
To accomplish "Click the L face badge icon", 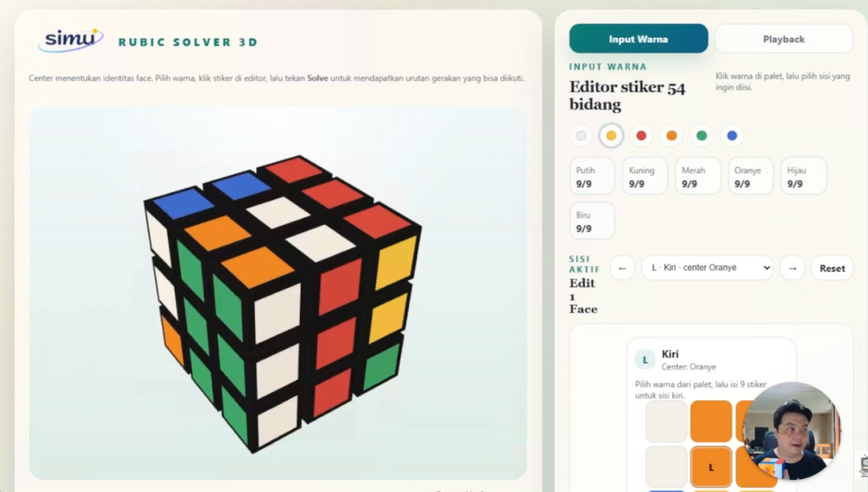I will pyautogui.click(x=645, y=360).
